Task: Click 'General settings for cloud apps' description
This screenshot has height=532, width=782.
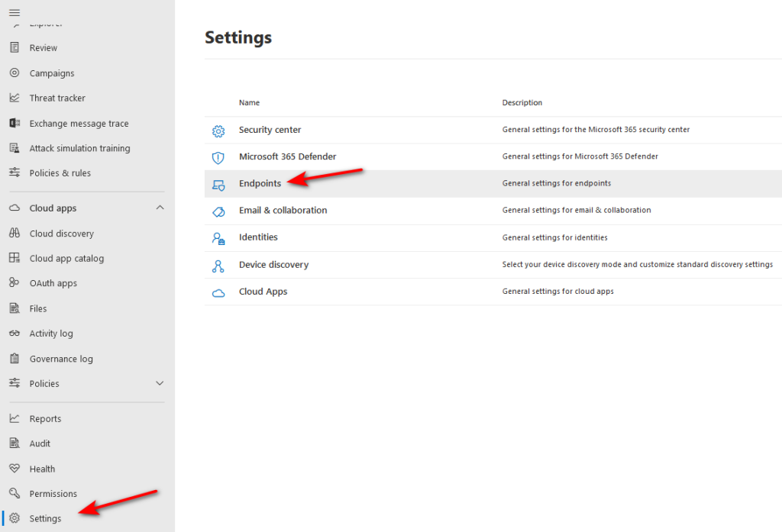Action: click(x=558, y=292)
